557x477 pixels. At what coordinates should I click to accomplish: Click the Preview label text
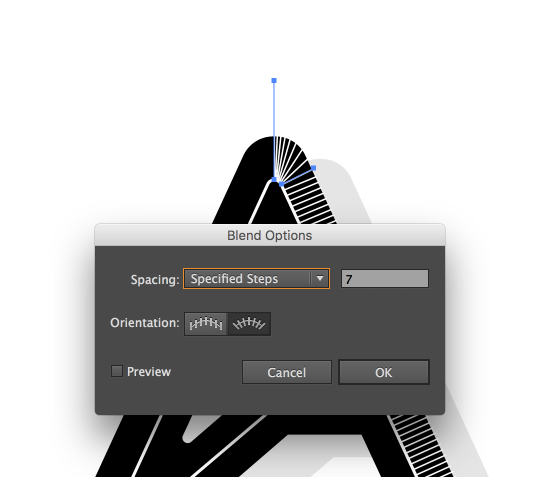pos(149,372)
